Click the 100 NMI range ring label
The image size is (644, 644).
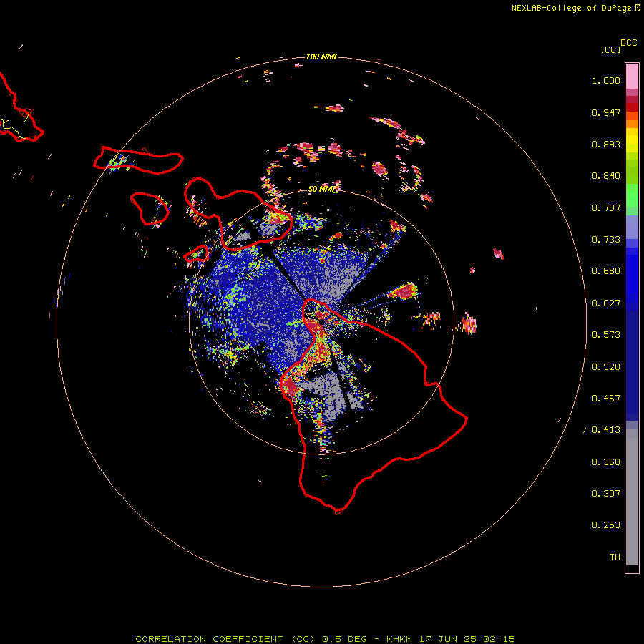pos(321,57)
